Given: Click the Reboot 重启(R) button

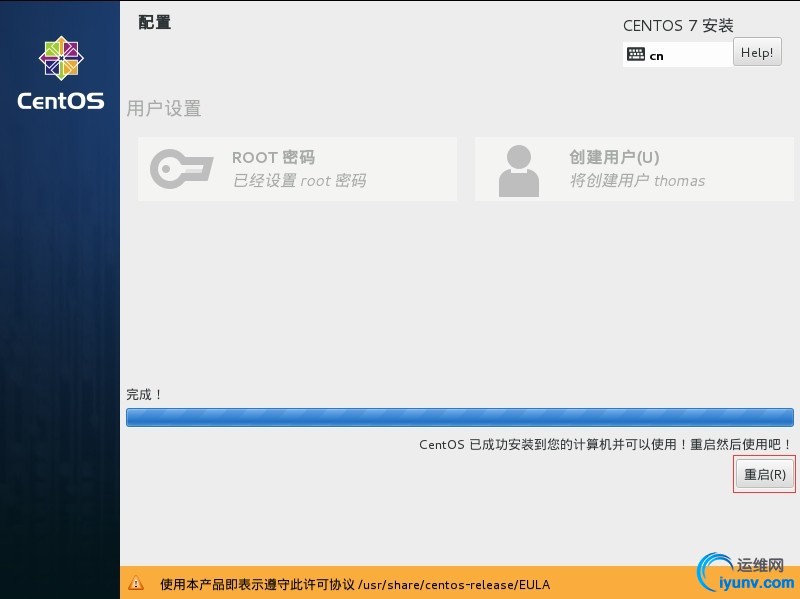Looking at the screenshot, I should tap(764, 474).
